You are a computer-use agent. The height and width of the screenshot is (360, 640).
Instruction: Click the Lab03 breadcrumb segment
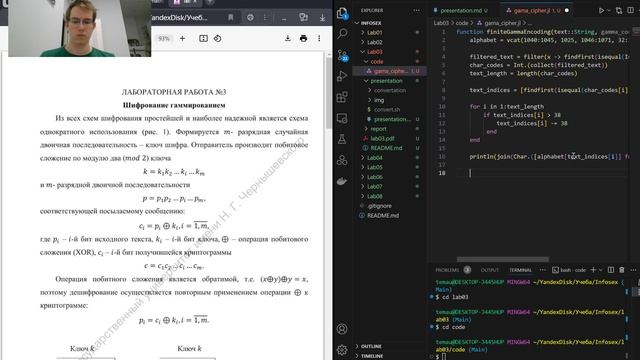click(x=441, y=23)
